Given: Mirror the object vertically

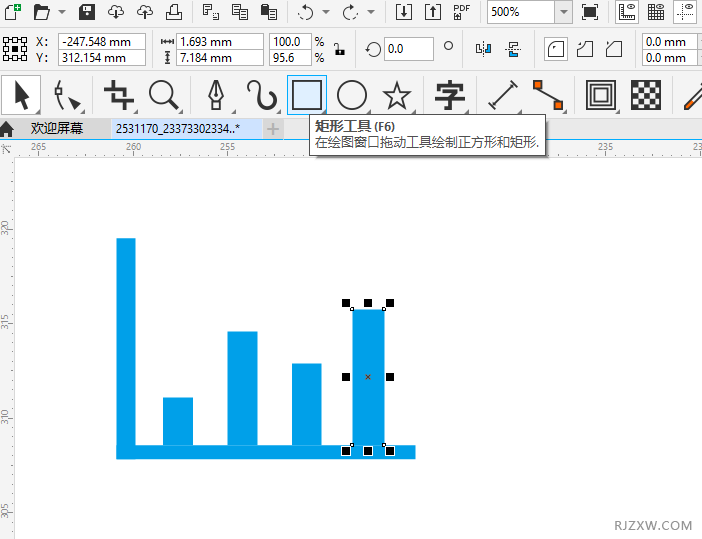Looking at the screenshot, I should tap(513, 49).
